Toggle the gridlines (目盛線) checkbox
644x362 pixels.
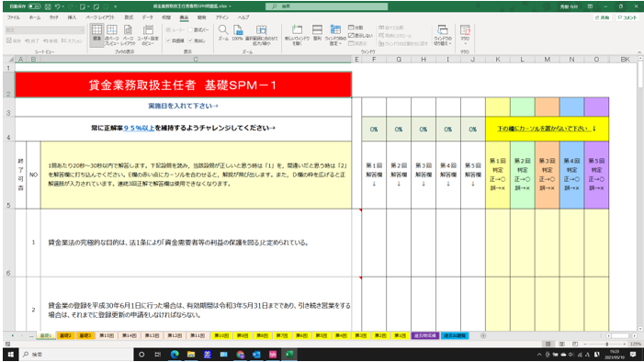[x=175, y=40]
